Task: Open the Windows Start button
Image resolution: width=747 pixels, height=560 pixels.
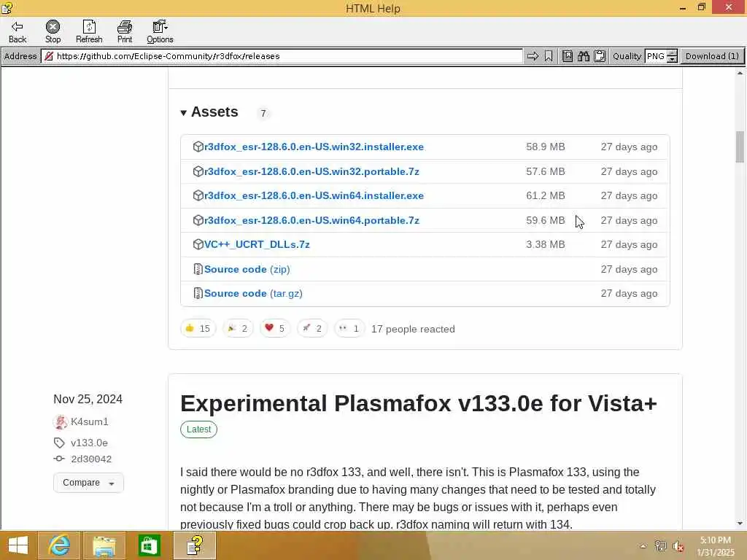Action: (18, 545)
